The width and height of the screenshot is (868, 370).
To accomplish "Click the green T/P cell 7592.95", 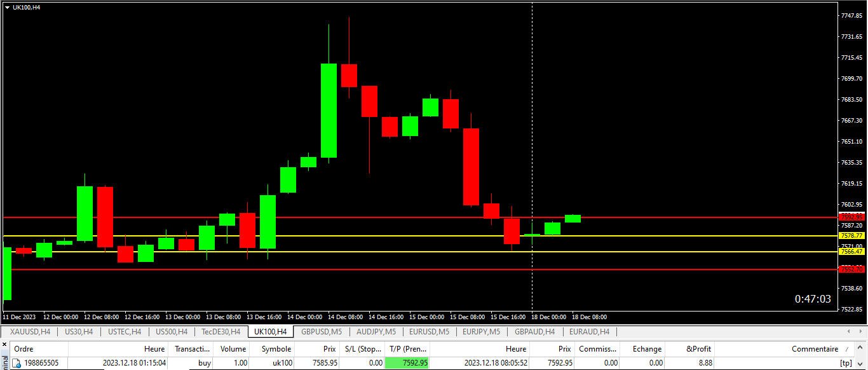I will [x=407, y=363].
